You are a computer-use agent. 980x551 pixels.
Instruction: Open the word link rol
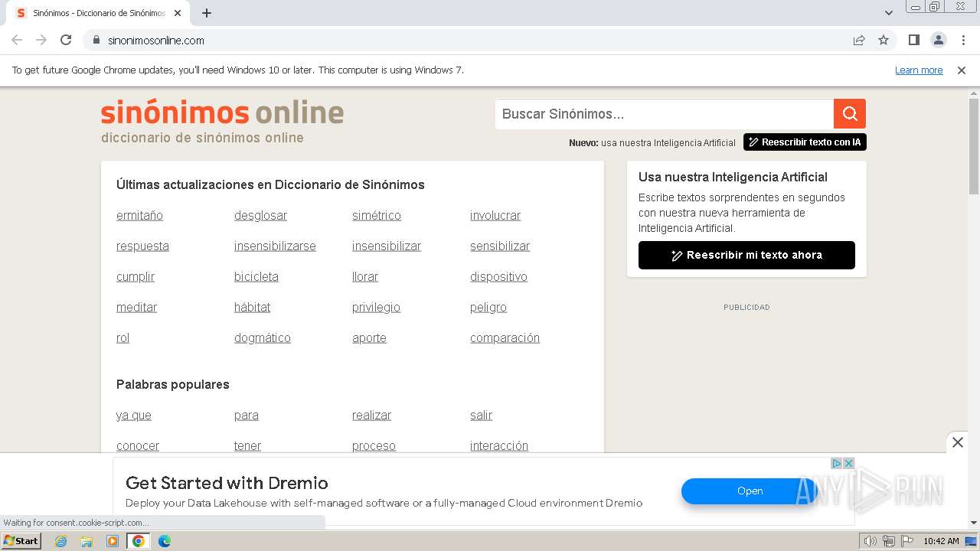click(x=122, y=338)
